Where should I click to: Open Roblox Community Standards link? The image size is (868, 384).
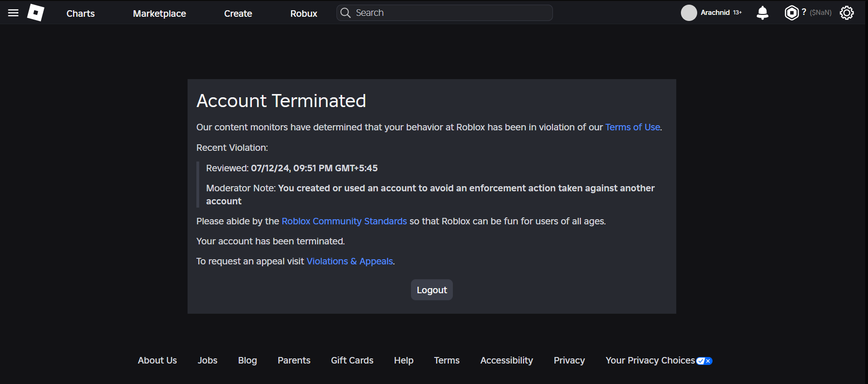[344, 221]
